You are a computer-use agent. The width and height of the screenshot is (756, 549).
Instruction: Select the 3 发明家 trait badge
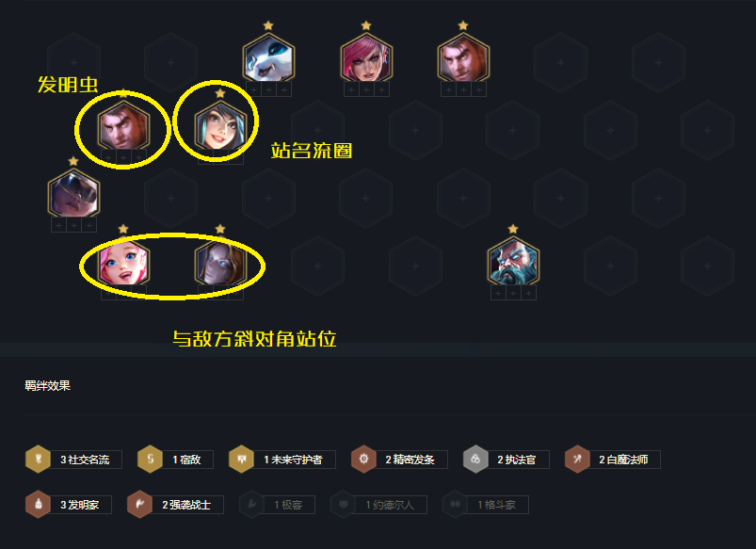(69, 505)
